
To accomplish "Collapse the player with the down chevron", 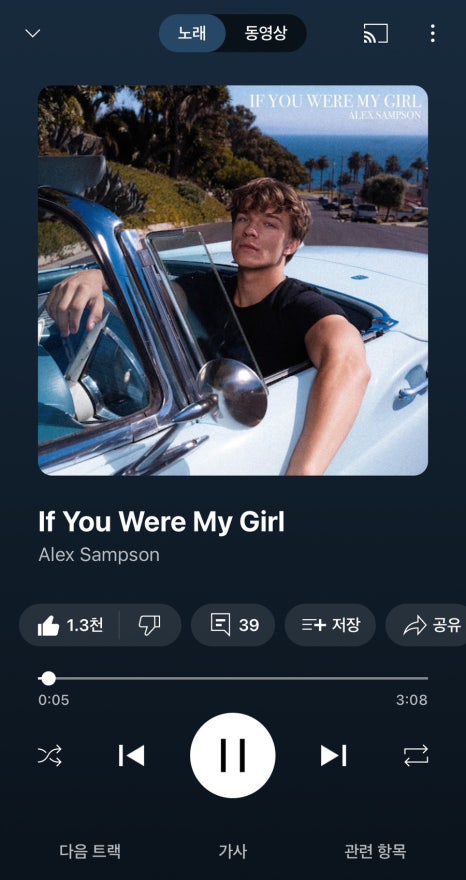I will tap(33, 33).
